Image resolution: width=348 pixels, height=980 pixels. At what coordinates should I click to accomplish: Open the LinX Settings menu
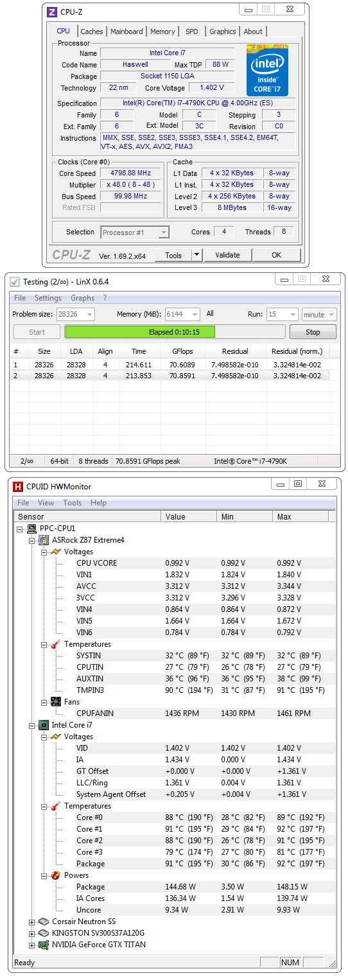click(x=48, y=298)
